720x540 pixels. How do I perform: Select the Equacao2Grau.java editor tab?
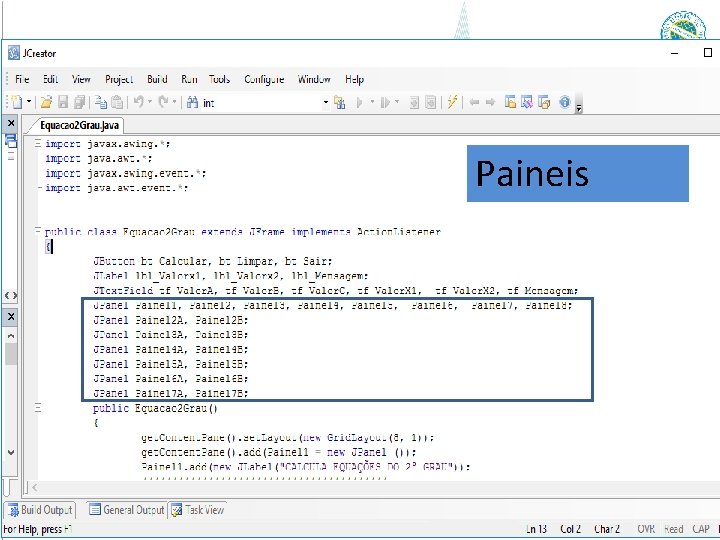pyautogui.click(x=79, y=125)
